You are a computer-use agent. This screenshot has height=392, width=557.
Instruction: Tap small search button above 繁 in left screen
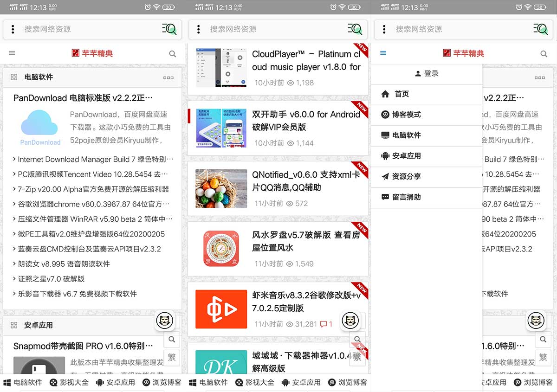pyautogui.click(x=172, y=340)
